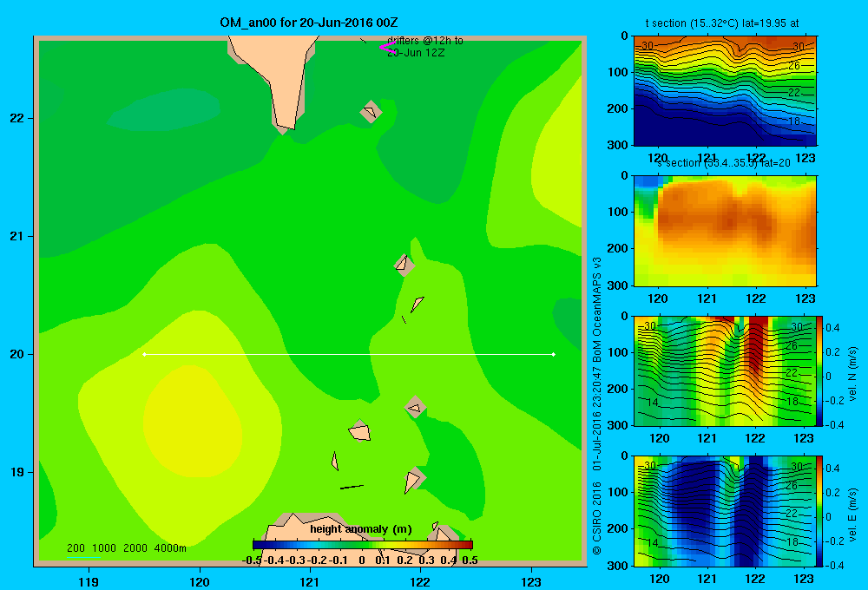Click the red northward jet core at 122 in vel. N panel

click(x=757, y=343)
